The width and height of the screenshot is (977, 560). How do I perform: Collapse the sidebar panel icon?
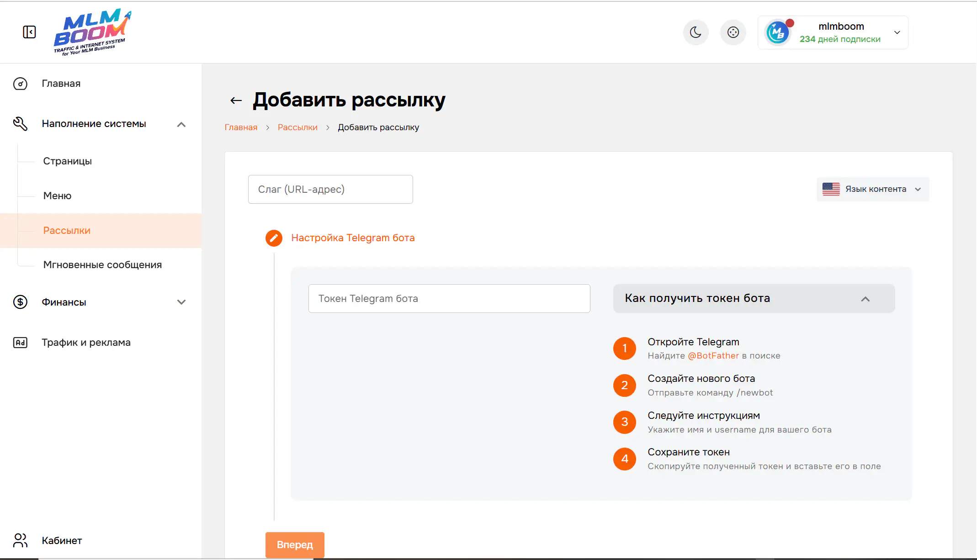point(29,32)
